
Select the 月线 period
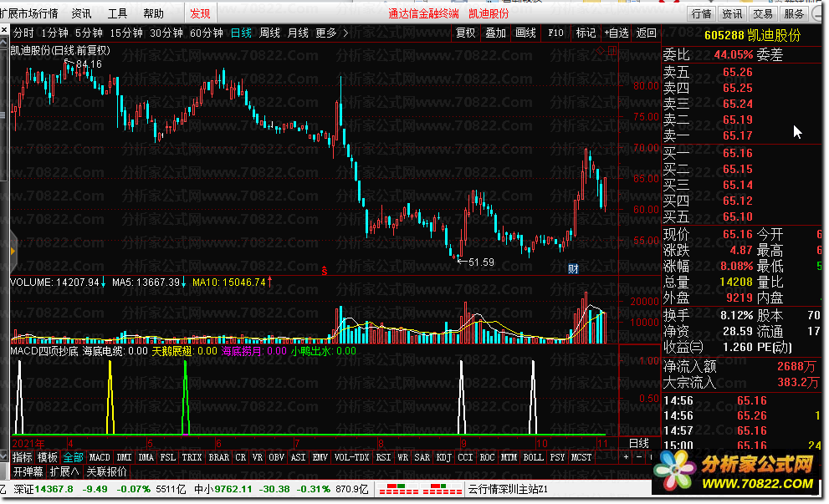298,33
